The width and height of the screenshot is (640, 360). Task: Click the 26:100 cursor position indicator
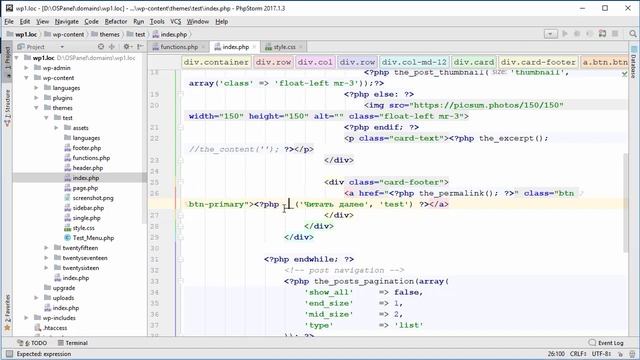coord(556,354)
